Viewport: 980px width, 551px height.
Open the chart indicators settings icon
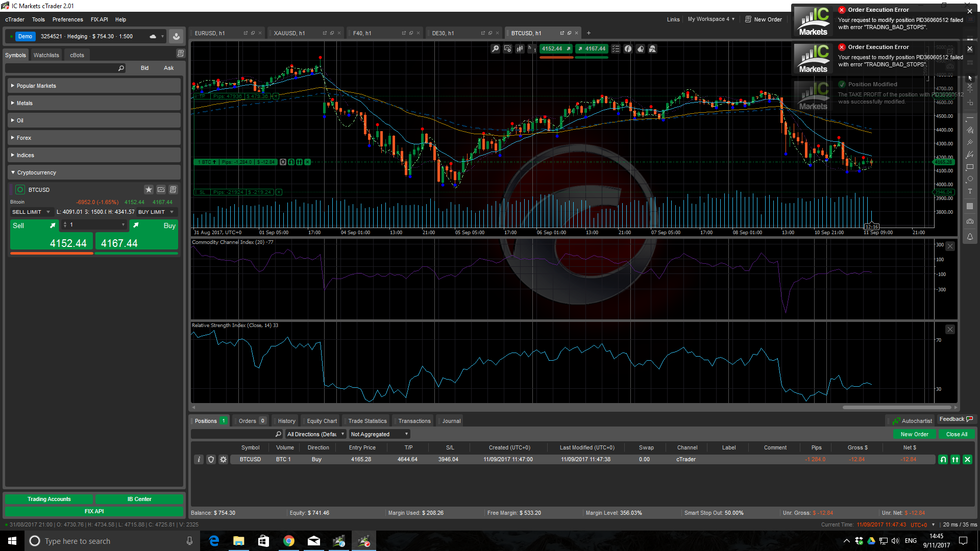pyautogui.click(x=507, y=49)
